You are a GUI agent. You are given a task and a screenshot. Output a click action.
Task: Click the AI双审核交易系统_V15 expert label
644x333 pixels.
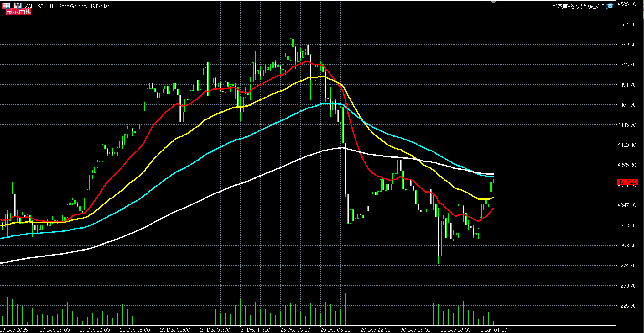578,6
